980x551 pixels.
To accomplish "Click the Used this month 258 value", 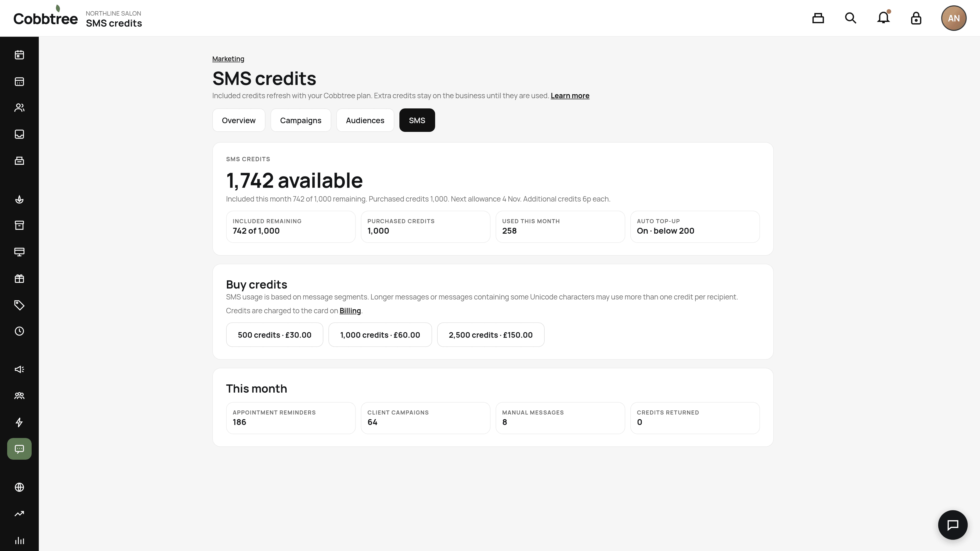I will (x=509, y=231).
